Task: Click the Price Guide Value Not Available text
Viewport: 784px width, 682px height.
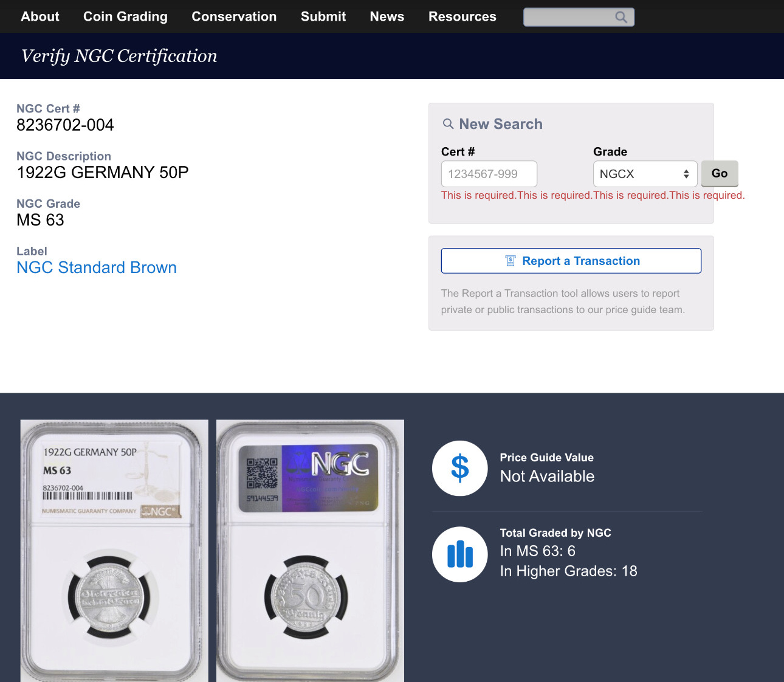Action: click(547, 477)
